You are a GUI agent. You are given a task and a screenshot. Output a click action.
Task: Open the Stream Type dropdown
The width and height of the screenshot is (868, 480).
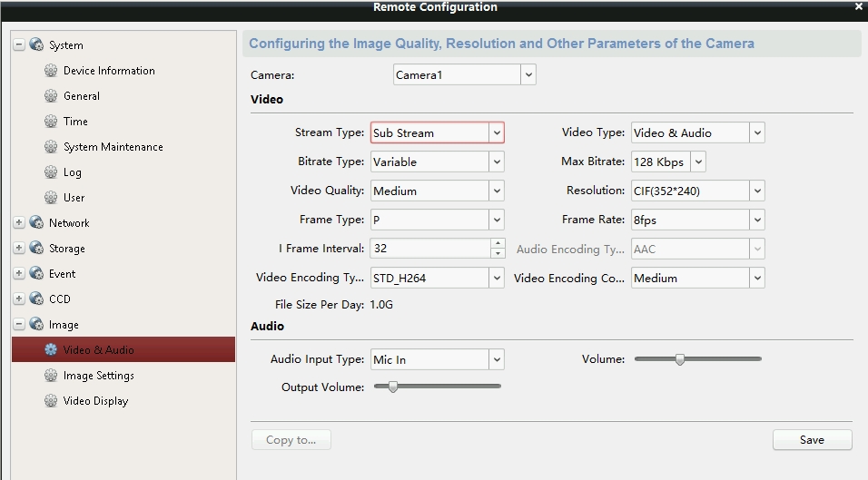[497, 133]
